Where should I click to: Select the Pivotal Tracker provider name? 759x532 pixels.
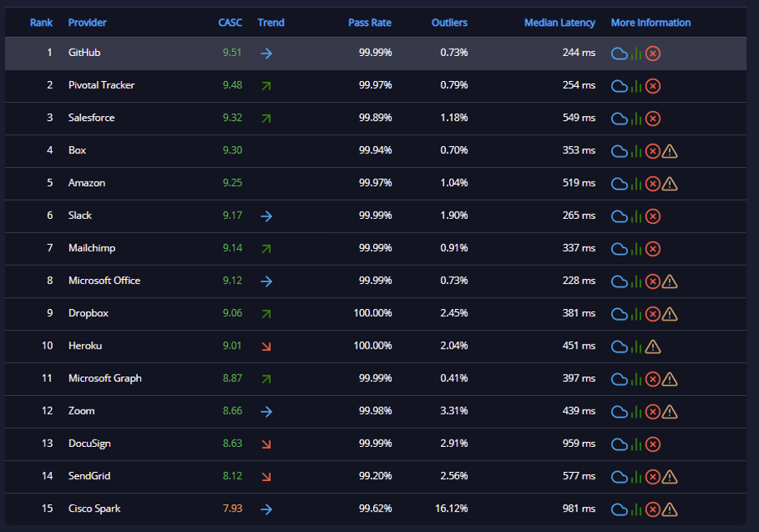click(101, 85)
